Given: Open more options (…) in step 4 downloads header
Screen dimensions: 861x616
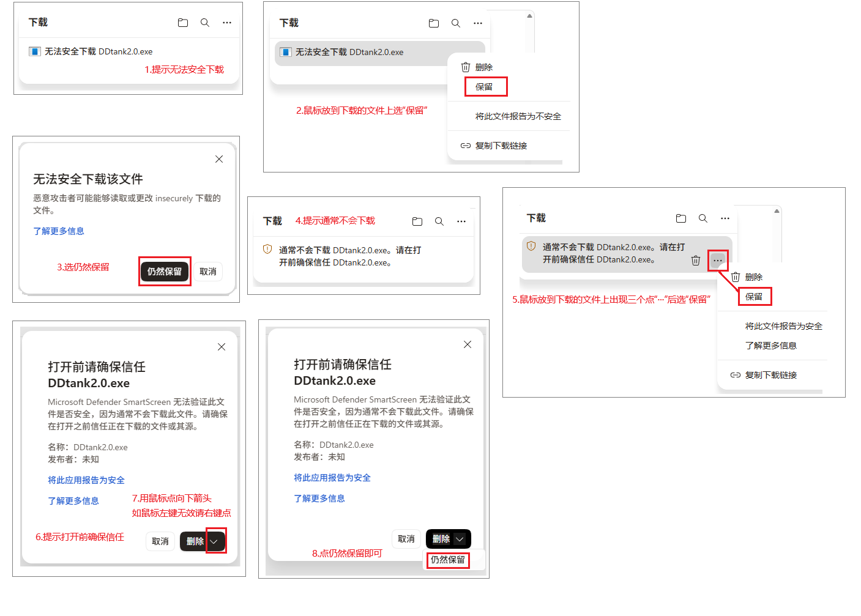Looking at the screenshot, I should point(461,221).
